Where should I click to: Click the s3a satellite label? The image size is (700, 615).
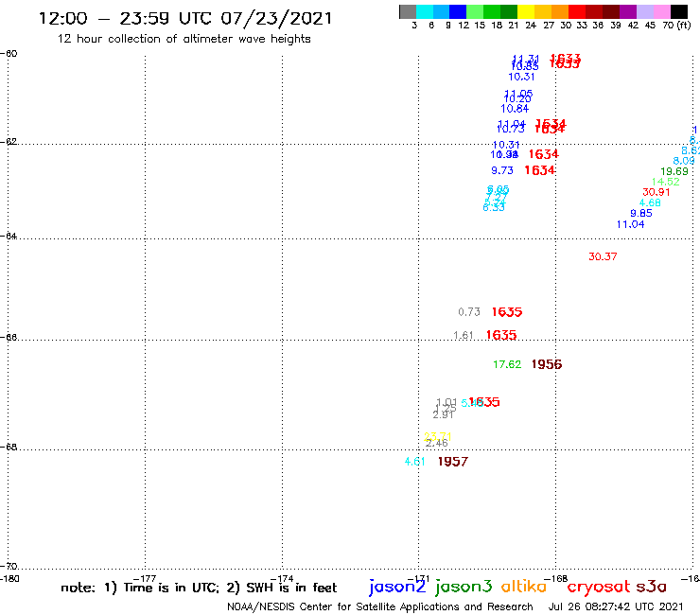652,587
